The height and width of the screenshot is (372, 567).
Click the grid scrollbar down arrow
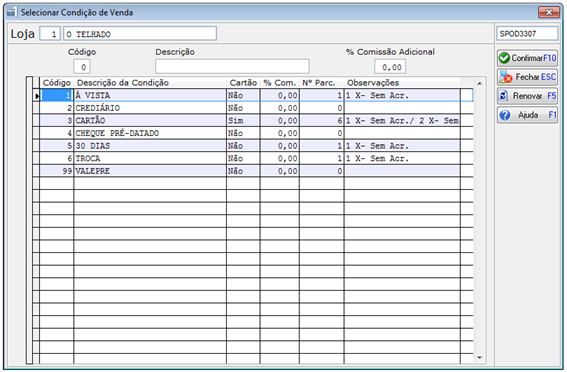479,358
